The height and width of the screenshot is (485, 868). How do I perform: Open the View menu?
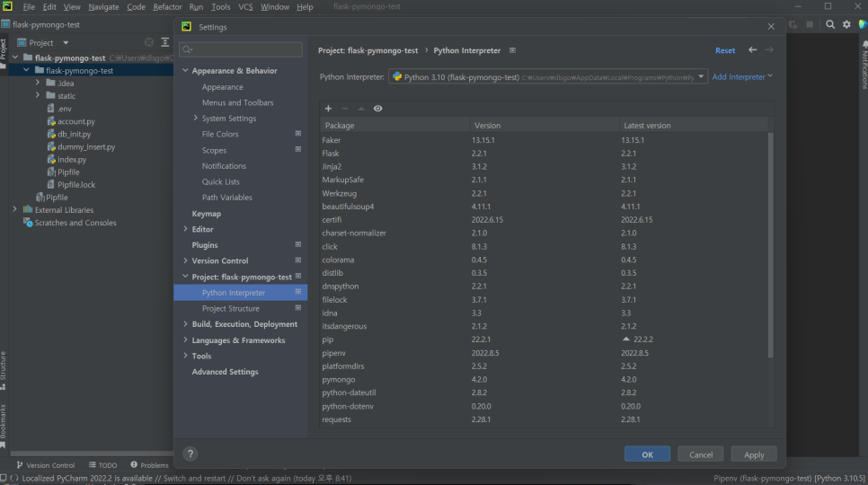[x=71, y=6]
